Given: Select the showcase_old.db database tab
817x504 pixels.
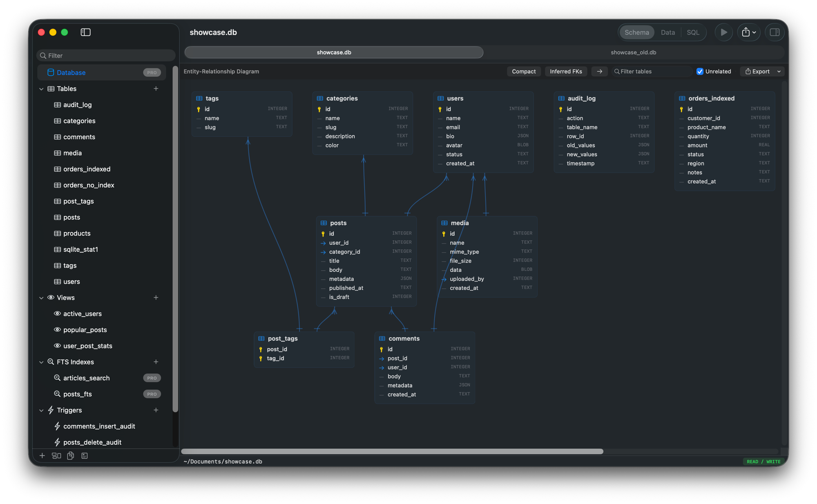Looking at the screenshot, I should [x=634, y=52].
